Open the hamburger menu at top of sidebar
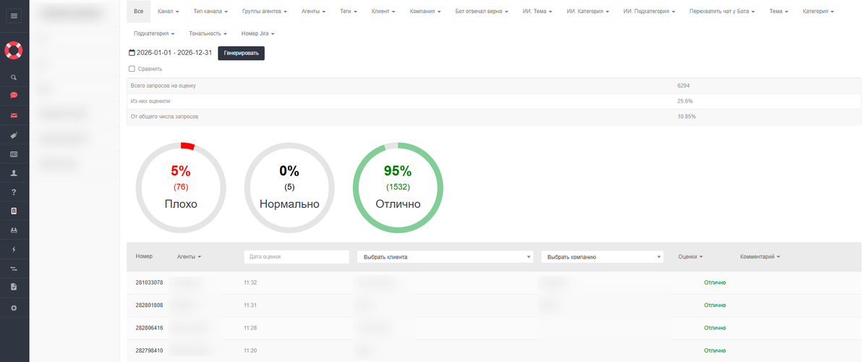The image size is (868, 362). click(x=14, y=15)
